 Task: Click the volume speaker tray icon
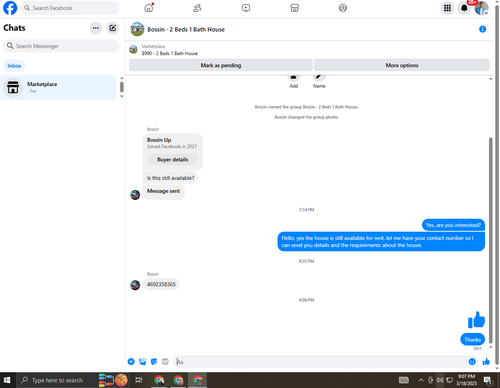point(440,380)
